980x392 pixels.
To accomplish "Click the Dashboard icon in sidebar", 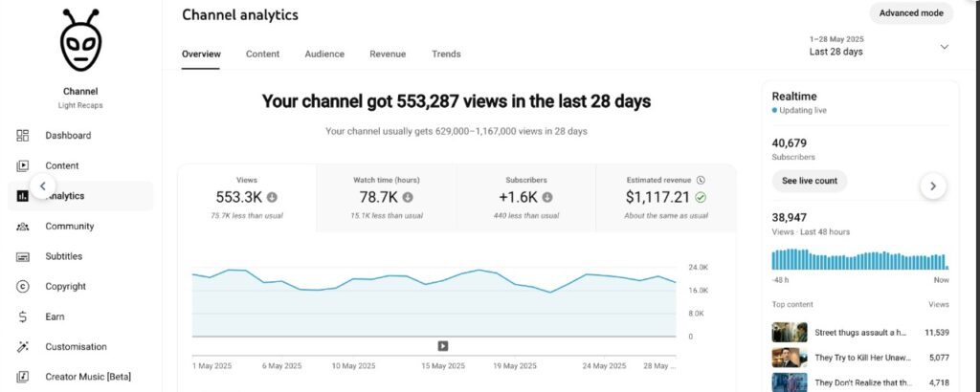I will 23,136.
